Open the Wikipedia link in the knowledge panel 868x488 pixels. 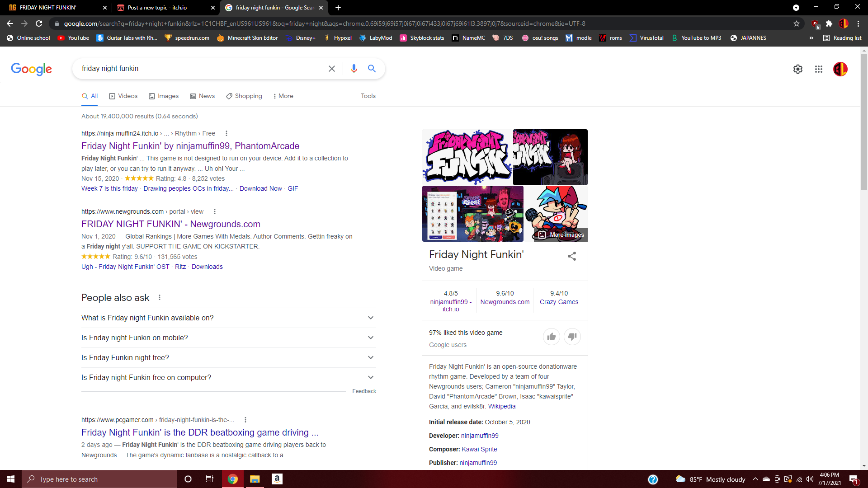tap(502, 406)
